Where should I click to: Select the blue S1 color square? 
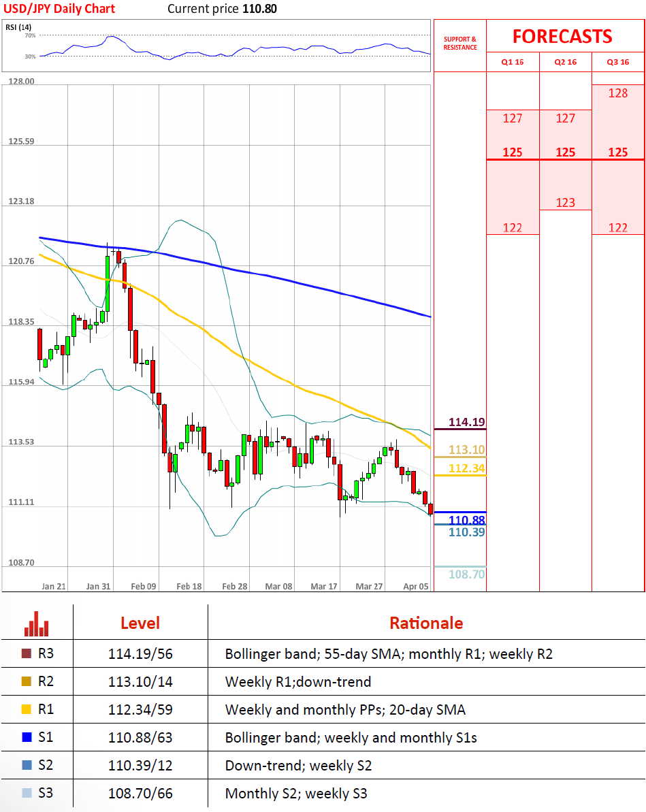coord(26,738)
